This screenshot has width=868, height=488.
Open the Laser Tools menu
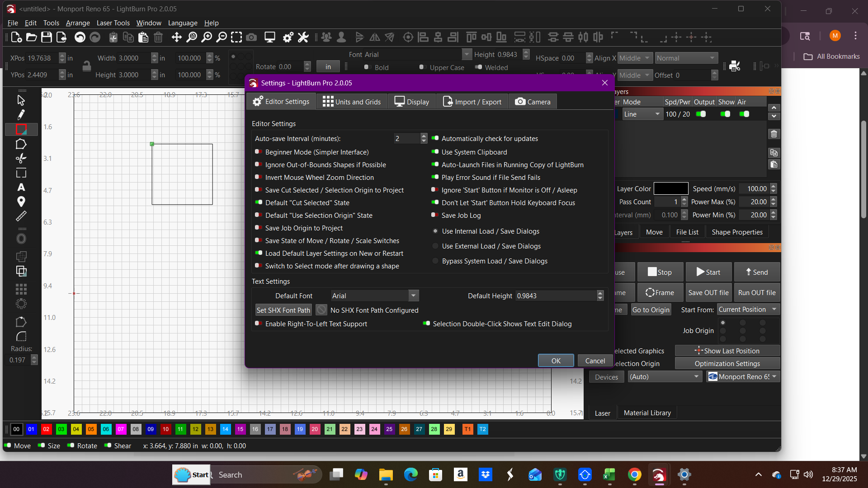113,23
